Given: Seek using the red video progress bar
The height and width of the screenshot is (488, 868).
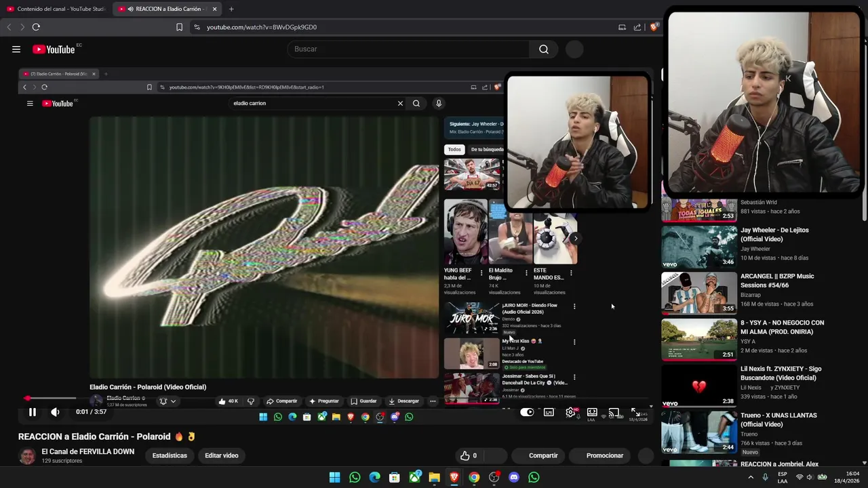Looking at the screenshot, I should tap(335, 398).
